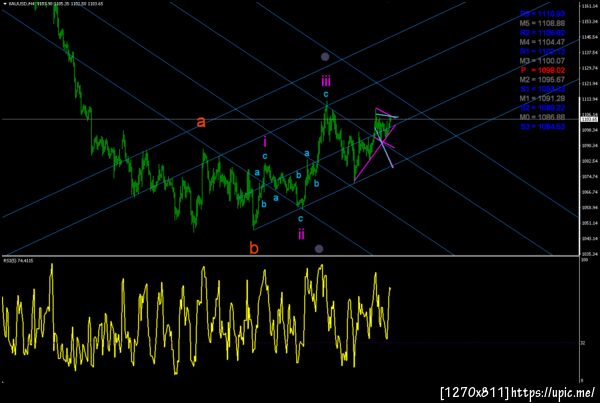Select the M0 = 1086.88 level label
This screenshot has height=403, width=600.
pos(542,117)
